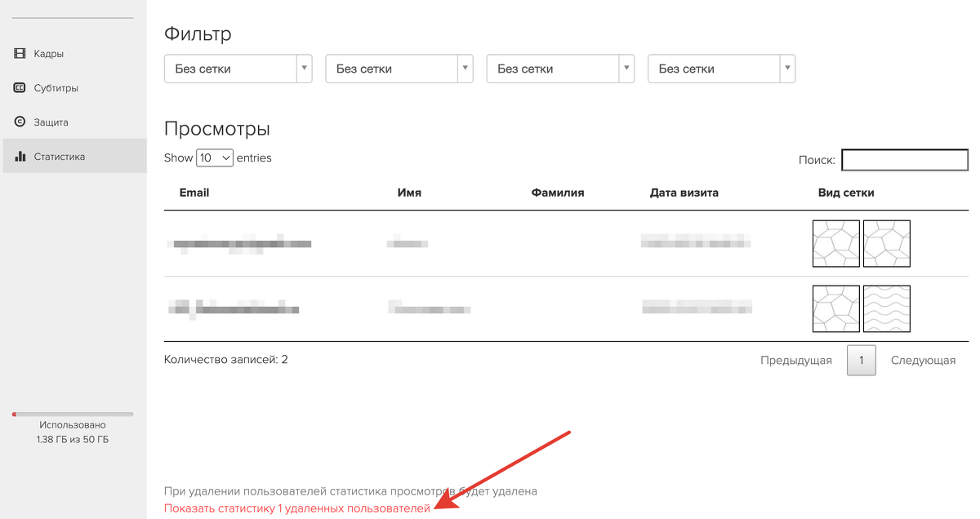Sort table by Фамилия column
The width and height of the screenshot is (980, 519).
click(558, 193)
